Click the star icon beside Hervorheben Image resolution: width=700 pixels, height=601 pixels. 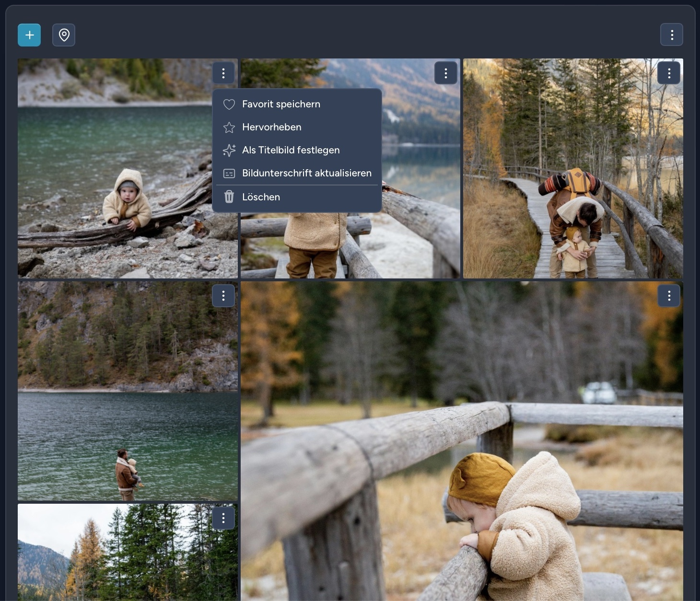pyautogui.click(x=229, y=127)
